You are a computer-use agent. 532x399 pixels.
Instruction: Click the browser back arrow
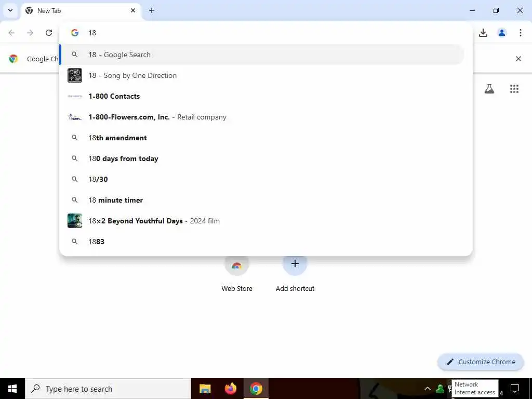coord(11,33)
